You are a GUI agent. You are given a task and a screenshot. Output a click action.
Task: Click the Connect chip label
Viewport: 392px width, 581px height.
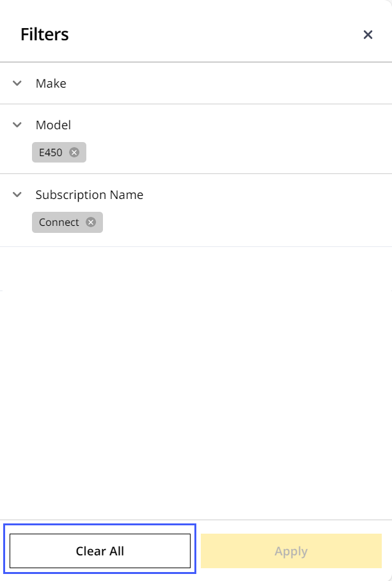click(x=59, y=222)
